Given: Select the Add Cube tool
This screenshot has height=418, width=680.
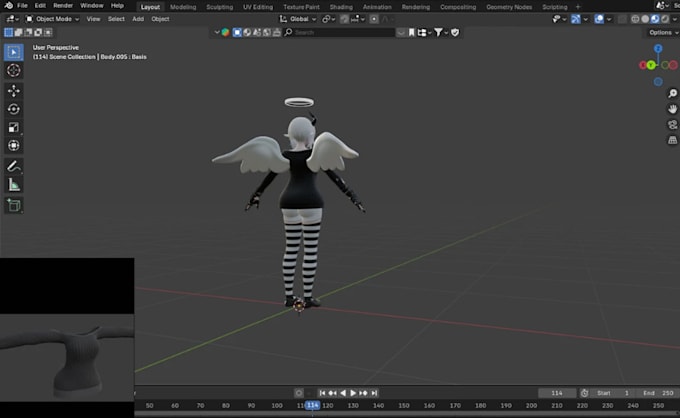Looking at the screenshot, I should (13, 205).
